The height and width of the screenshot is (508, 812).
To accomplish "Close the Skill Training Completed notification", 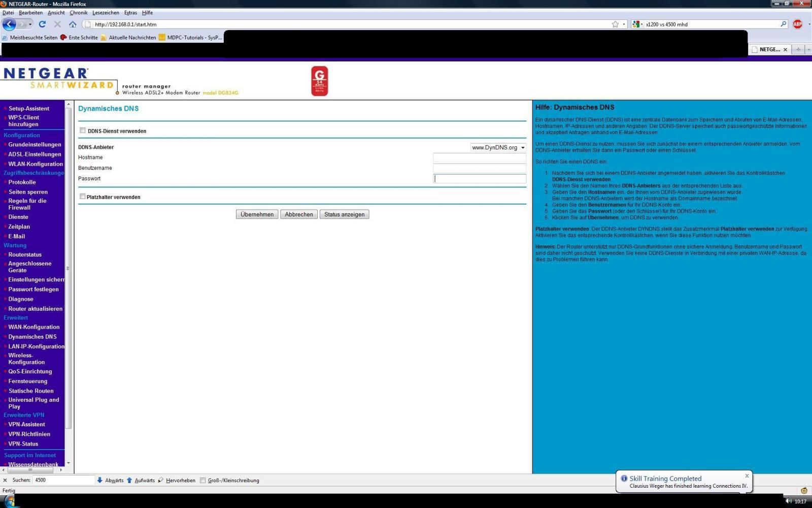I will [747, 476].
